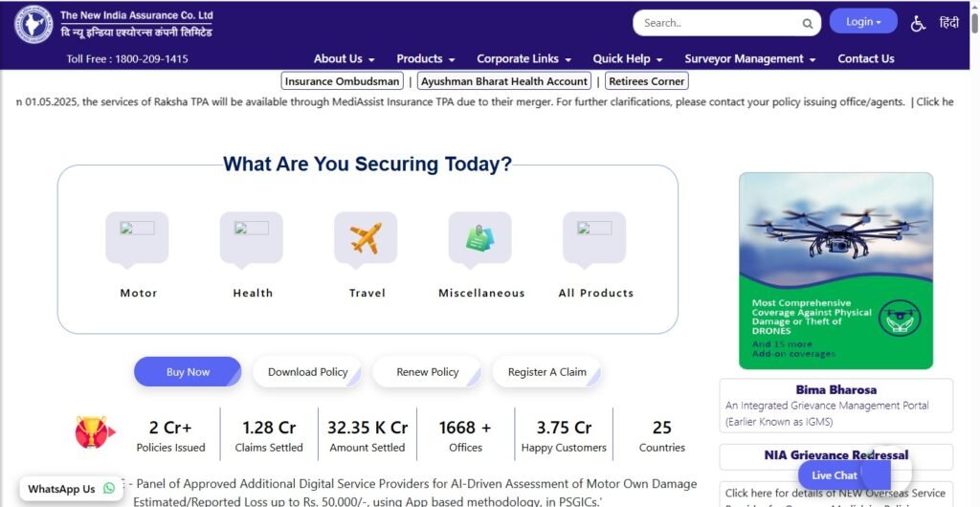Open the All Products icon

pyautogui.click(x=594, y=238)
